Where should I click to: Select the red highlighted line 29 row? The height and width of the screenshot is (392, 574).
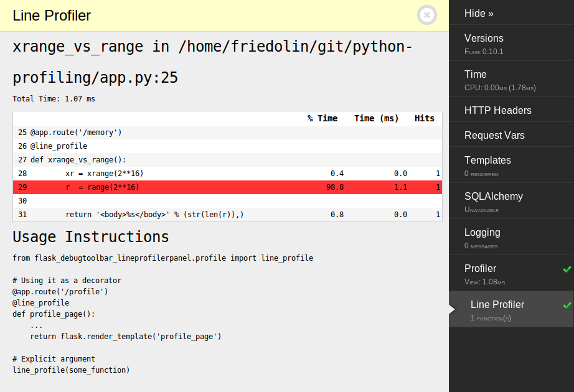click(x=227, y=187)
